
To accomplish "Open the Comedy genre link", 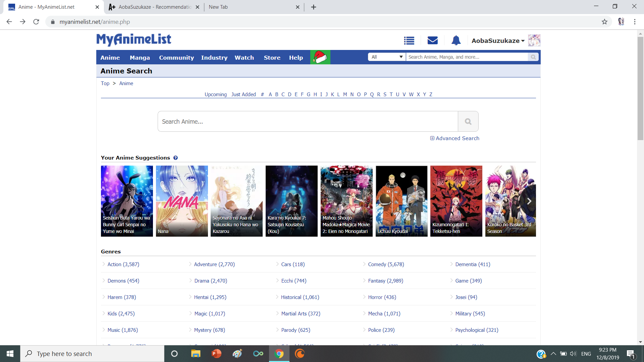I will click(x=386, y=264).
